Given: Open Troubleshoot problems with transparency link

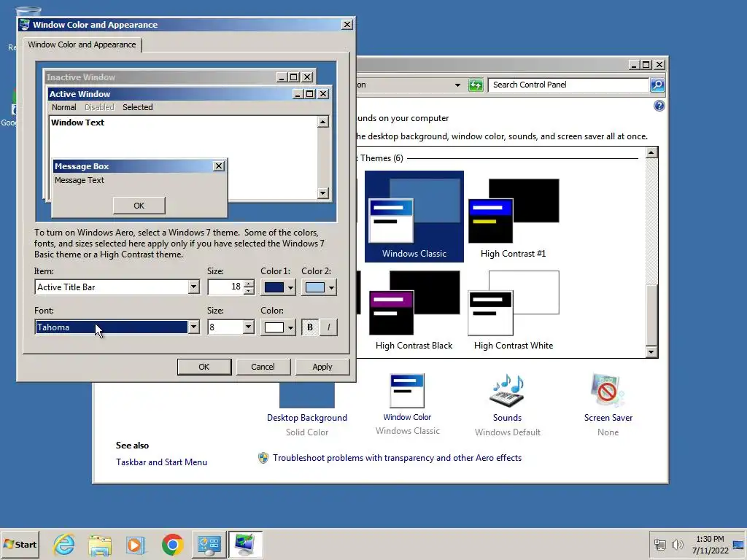Looking at the screenshot, I should [398, 458].
